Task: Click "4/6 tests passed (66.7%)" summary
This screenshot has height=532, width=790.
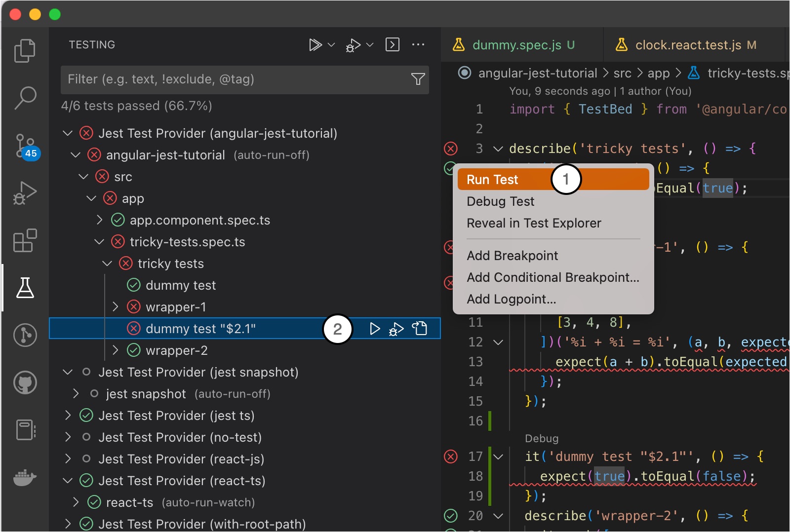Action: coord(136,106)
